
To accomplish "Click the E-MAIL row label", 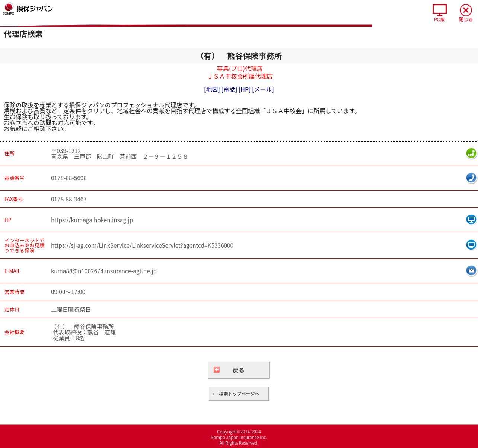I will point(12,271).
